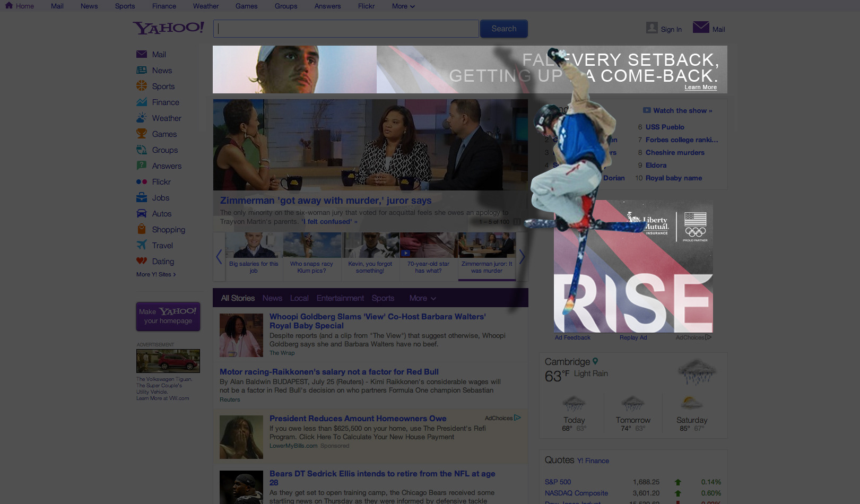Click the Cambridge location pin icon
This screenshot has height=504, width=860.
click(x=595, y=361)
